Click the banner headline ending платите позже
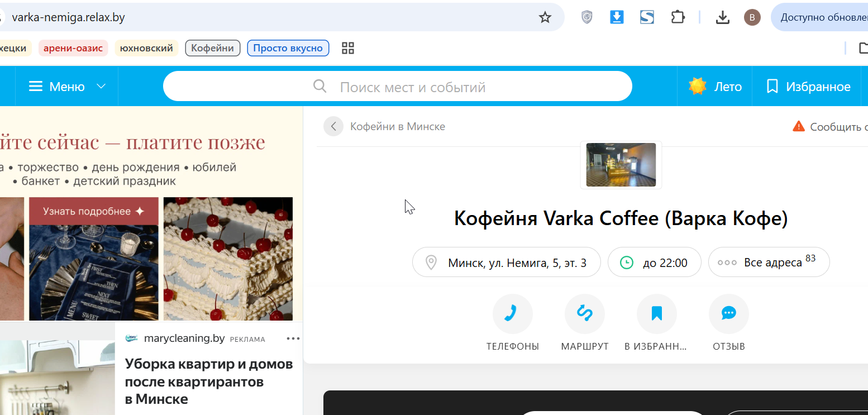The image size is (868, 415). click(132, 142)
